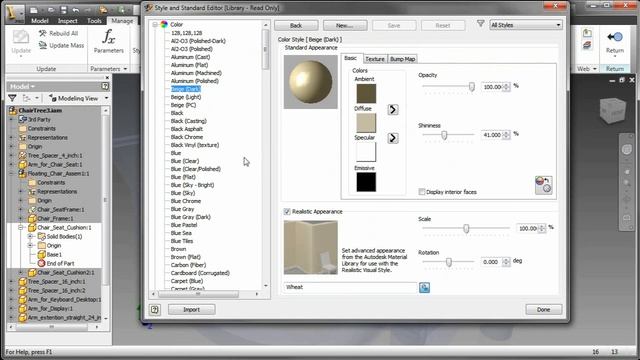Click the Diffuse arrow button

pyautogui.click(x=393, y=109)
